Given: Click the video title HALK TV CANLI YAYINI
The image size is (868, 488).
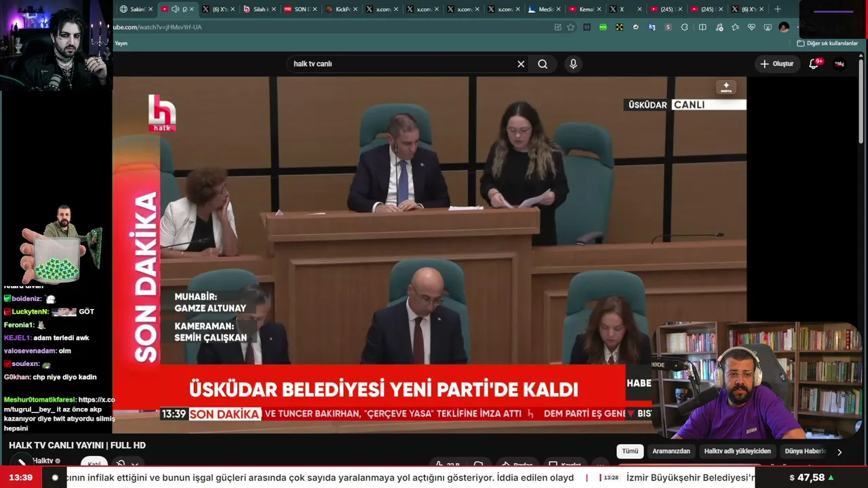Looking at the screenshot, I should tap(77, 445).
